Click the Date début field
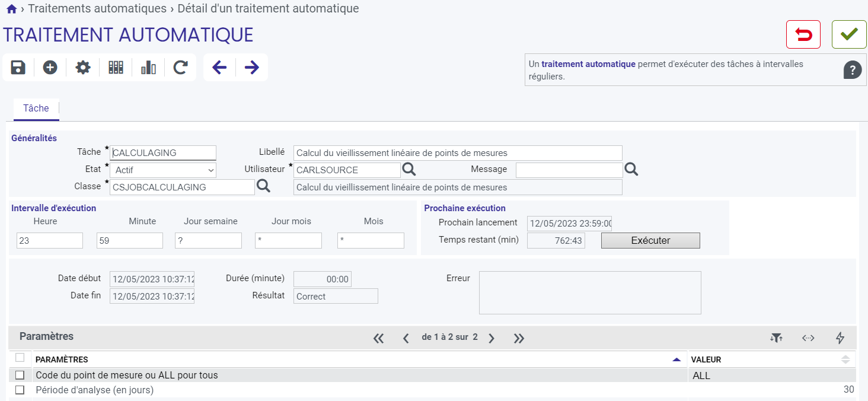This screenshot has width=868, height=401. click(152, 279)
